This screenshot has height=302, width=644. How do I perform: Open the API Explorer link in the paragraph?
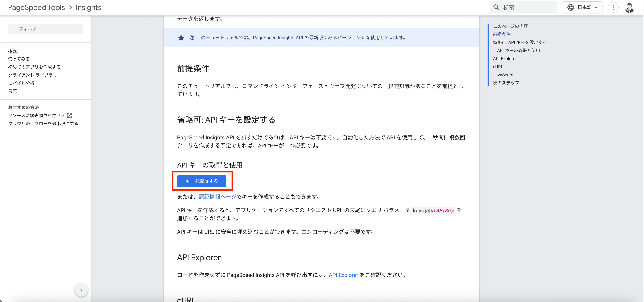pyautogui.click(x=343, y=275)
